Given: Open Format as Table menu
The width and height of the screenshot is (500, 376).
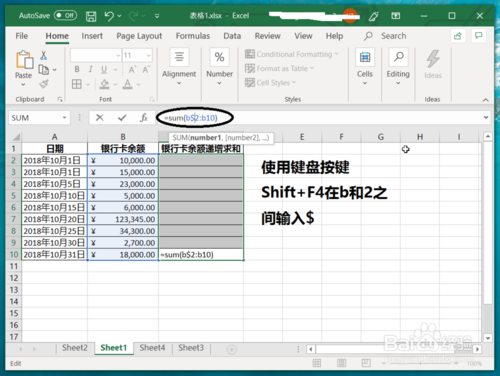Looking at the screenshot, I should [280, 68].
